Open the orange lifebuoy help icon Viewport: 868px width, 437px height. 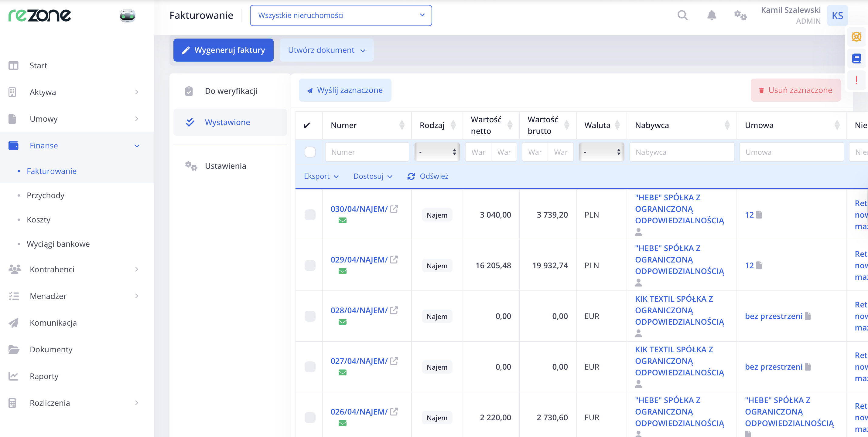[856, 37]
